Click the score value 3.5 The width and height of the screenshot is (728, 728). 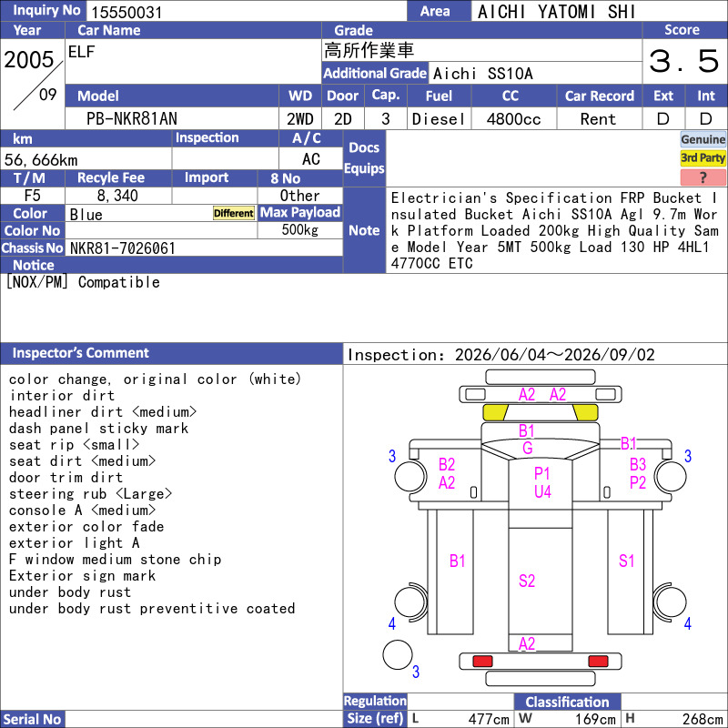684,61
